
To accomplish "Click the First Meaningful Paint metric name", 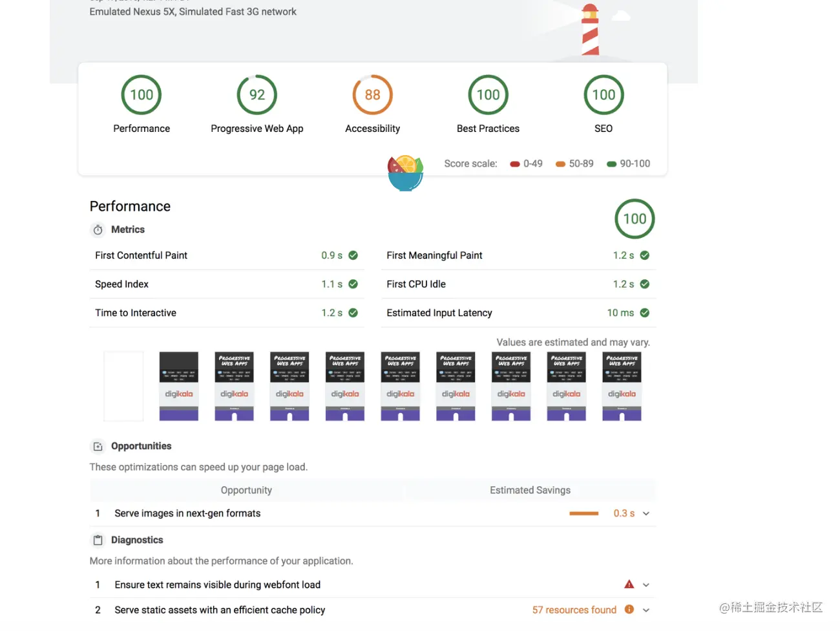I will pos(434,255).
